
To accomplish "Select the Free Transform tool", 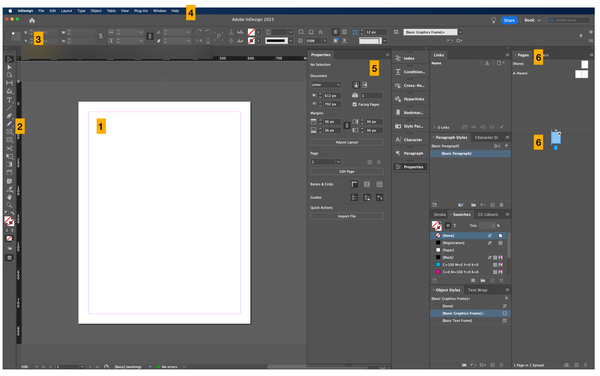I will [9, 156].
